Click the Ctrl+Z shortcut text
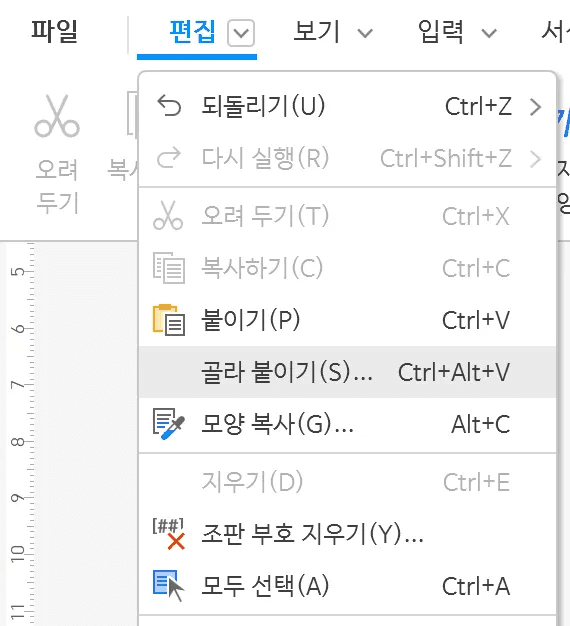Screen dimensions: 570x626 click(478, 107)
